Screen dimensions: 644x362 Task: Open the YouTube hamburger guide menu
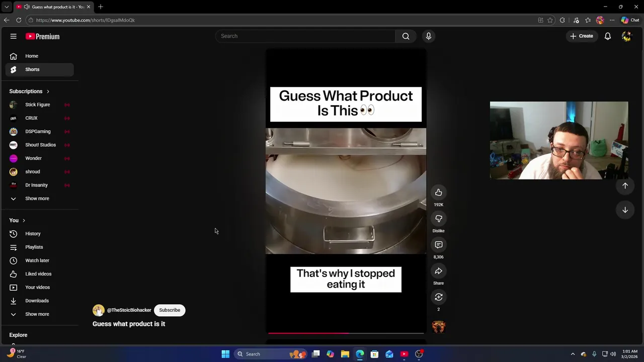[x=14, y=36]
